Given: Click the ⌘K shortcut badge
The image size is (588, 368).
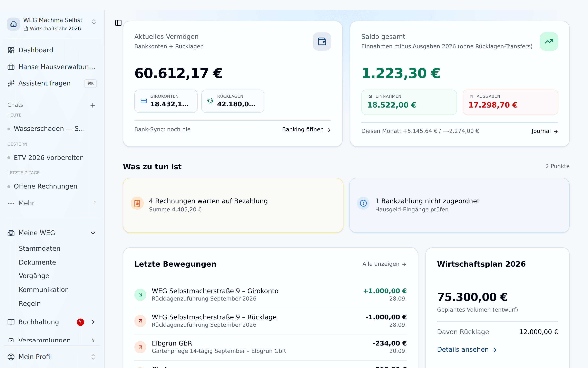Looking at the screenshot, I should [90, 83].
